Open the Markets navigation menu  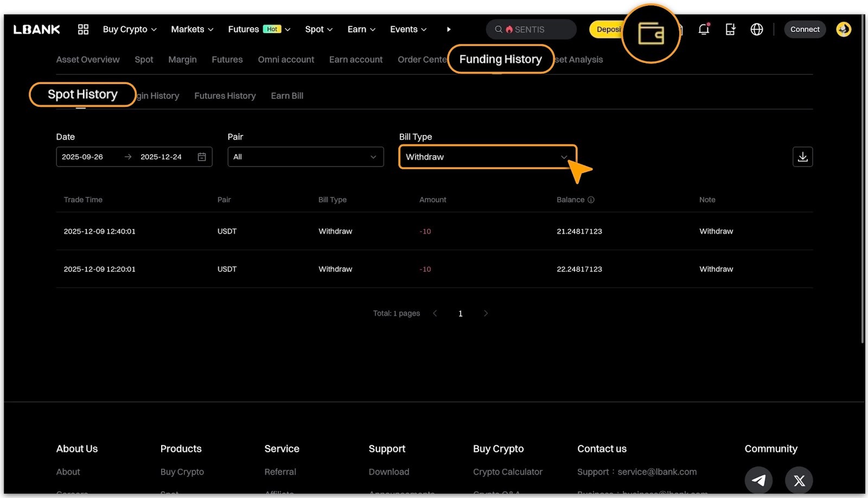(x=192, y=29)
